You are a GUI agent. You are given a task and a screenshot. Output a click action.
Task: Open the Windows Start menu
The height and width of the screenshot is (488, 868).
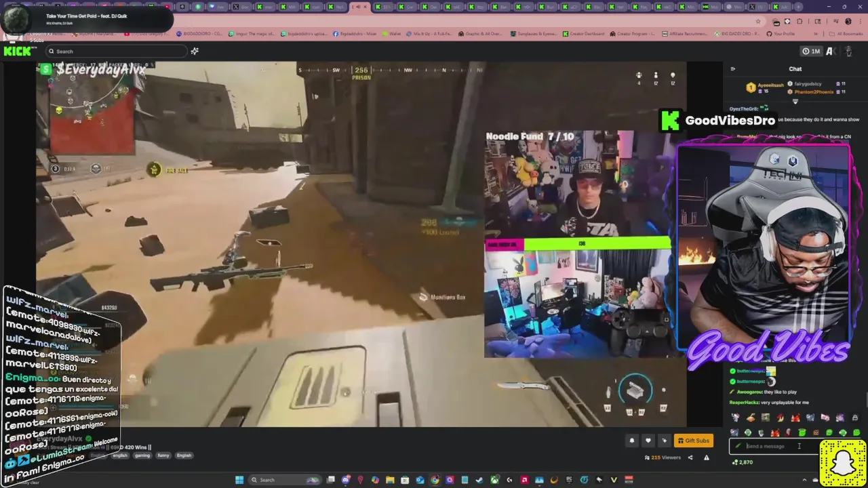click(x=239, y=480)
